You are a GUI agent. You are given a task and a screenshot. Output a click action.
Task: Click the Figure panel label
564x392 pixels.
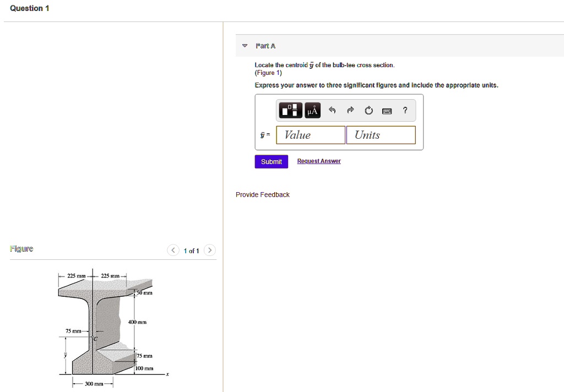[x=21, y=249]
